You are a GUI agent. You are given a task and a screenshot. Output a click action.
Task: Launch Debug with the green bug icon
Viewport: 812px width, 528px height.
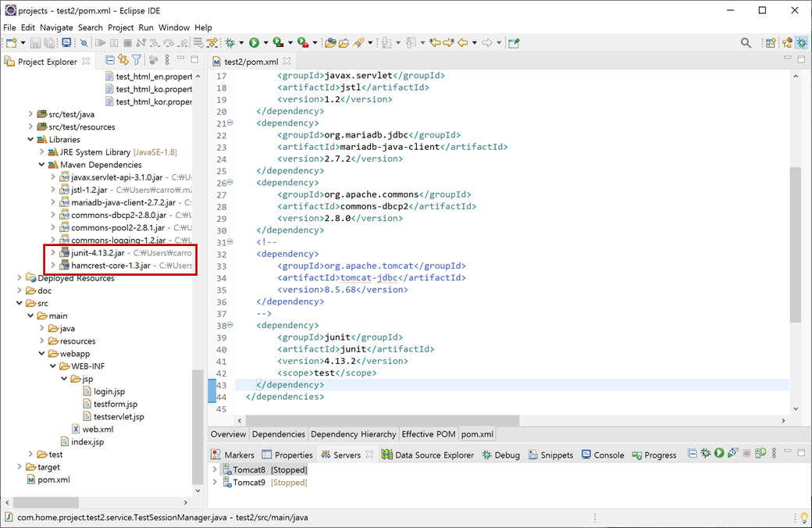click(x=230, y=43)
